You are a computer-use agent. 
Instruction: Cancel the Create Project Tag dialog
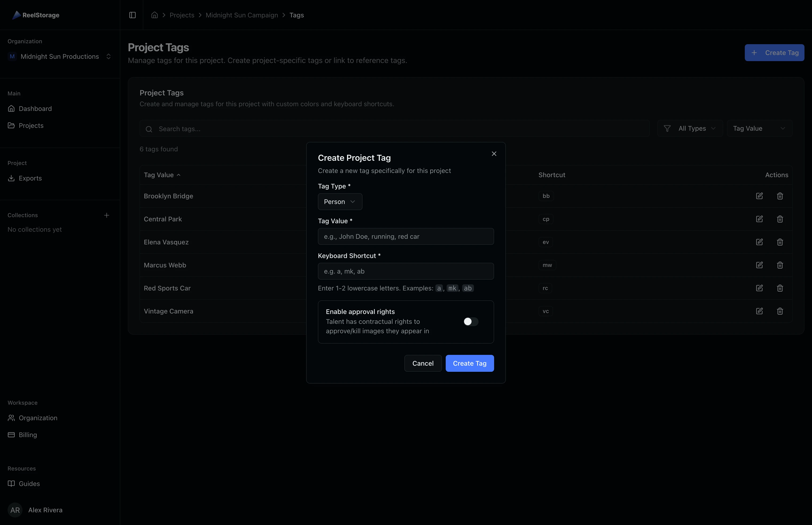[422, 363]
